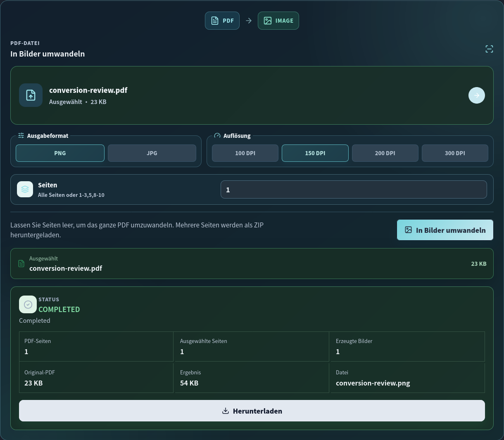Click the file upload icon beside conversion-review.pdf
Screen dimensions: 504x440
click(31, 95)
